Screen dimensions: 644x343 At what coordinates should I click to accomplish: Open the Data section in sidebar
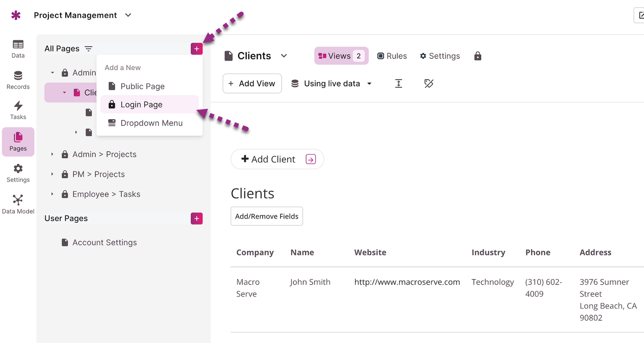(x=18, y=48)
